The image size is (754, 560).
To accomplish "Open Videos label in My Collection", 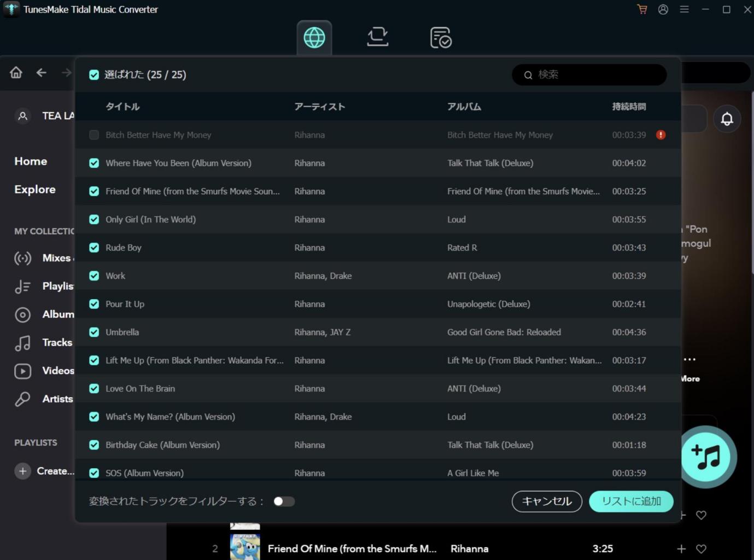I will click(58, 371).
